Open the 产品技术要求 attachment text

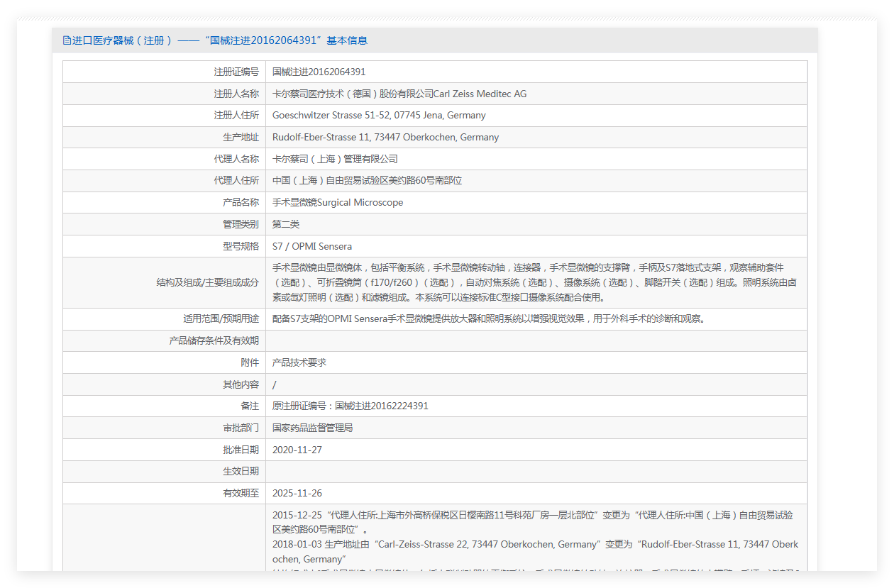tap(299, 362)
